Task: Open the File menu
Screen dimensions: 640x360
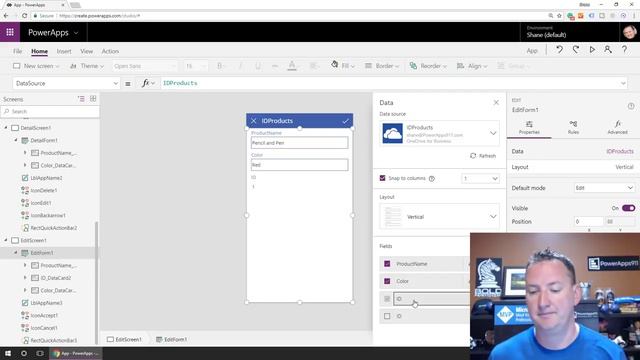Action: (18, 51)
